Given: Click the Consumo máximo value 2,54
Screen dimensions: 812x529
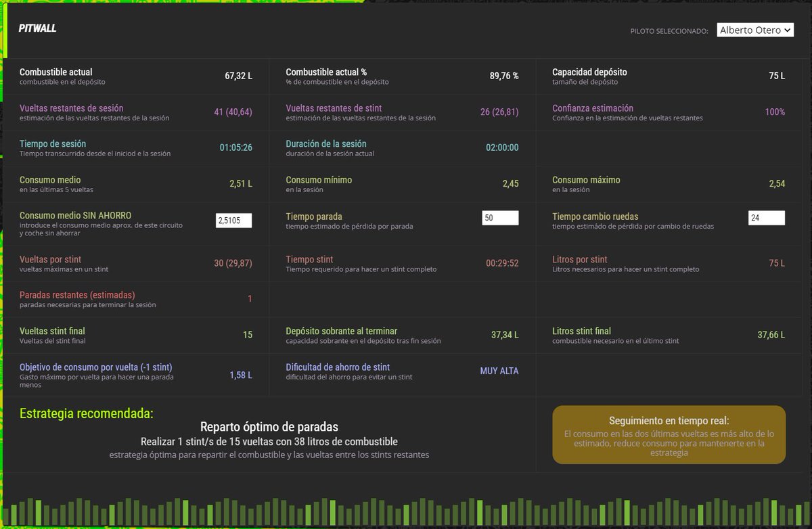Looking at the screenshot, I should tap(777, 184).
